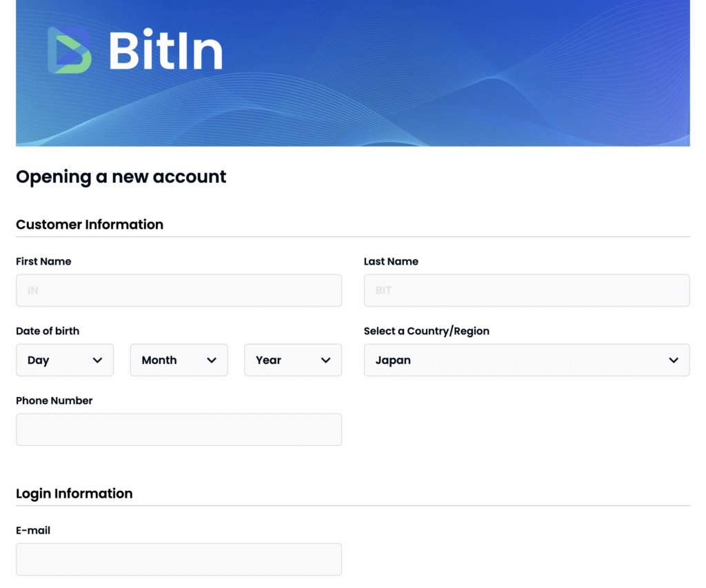Open the Month dropdown
This screenshot has height=588, width=706.
point(179,360)
